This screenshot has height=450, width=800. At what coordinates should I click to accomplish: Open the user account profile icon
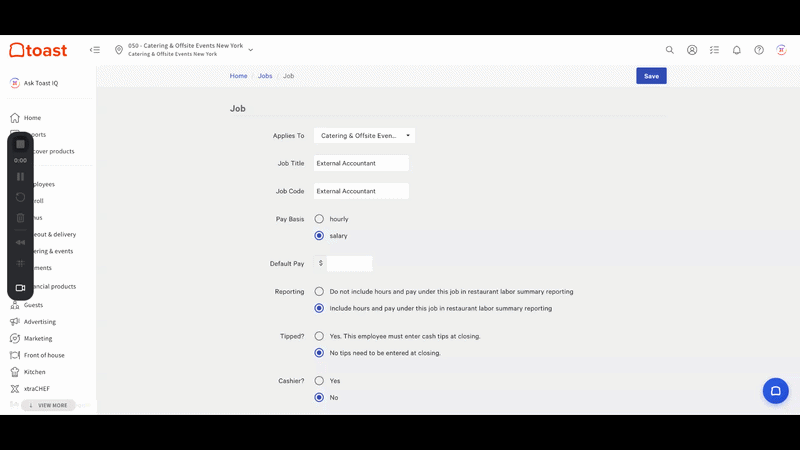pos(692,49)
